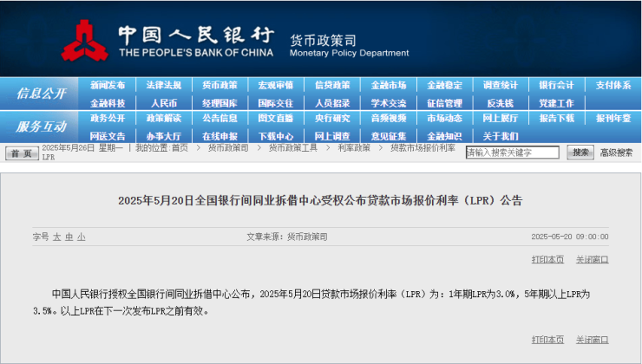Open 人民币 menu item
This screenshot has height=364, width=642.
(164, 103)
